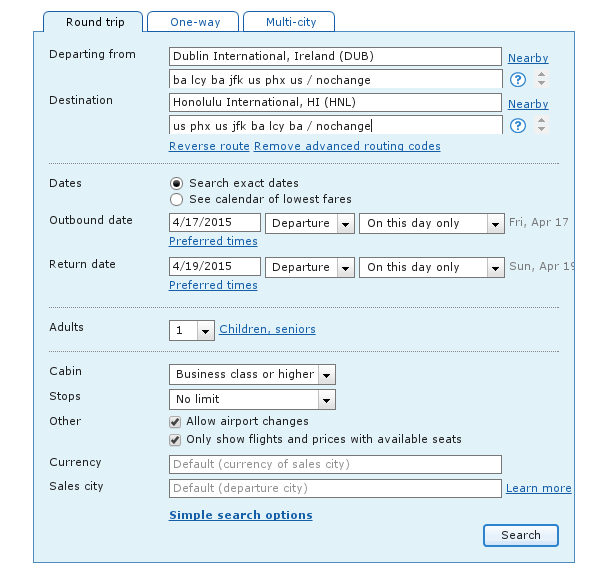Switch to the Multi-city tab

click(289, 22)
